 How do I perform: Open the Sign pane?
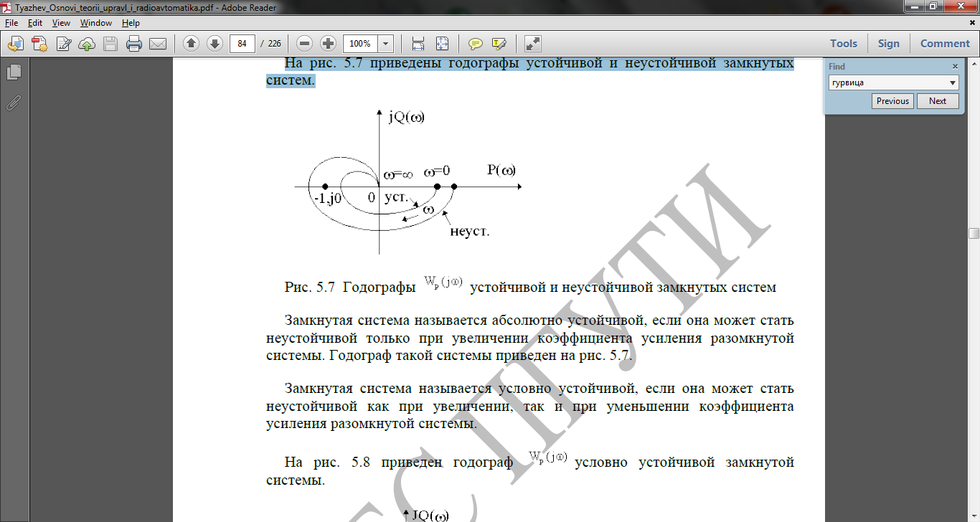coord(888,44)
